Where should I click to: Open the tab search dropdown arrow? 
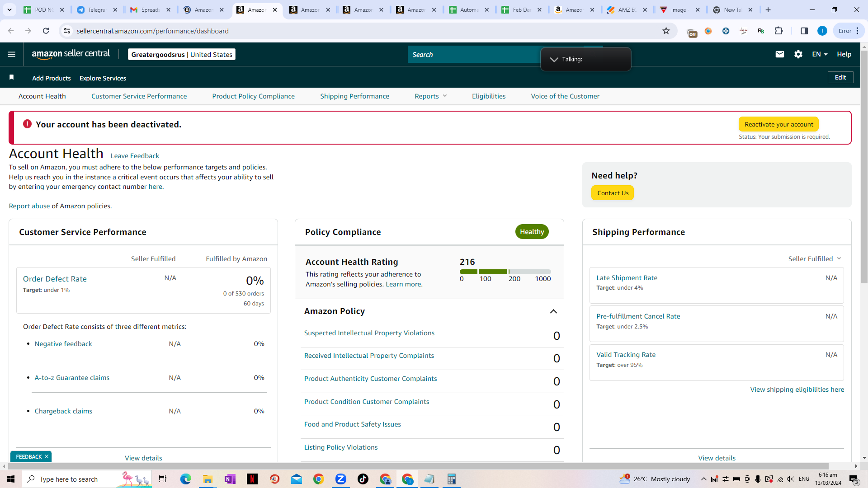point(9,9)
